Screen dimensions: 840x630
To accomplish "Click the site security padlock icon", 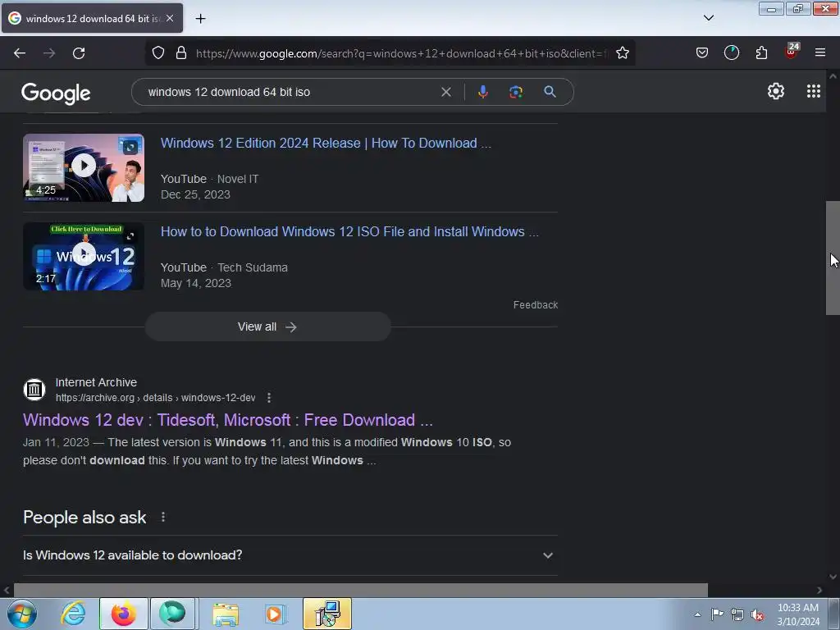I will (181, 53).
